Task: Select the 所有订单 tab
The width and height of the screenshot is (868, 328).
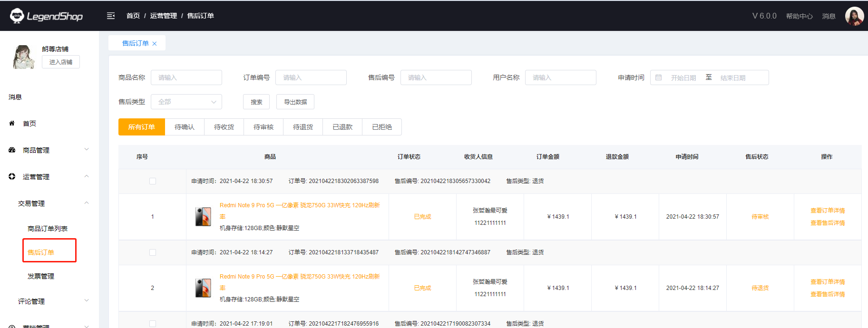Action: [142, 127]
